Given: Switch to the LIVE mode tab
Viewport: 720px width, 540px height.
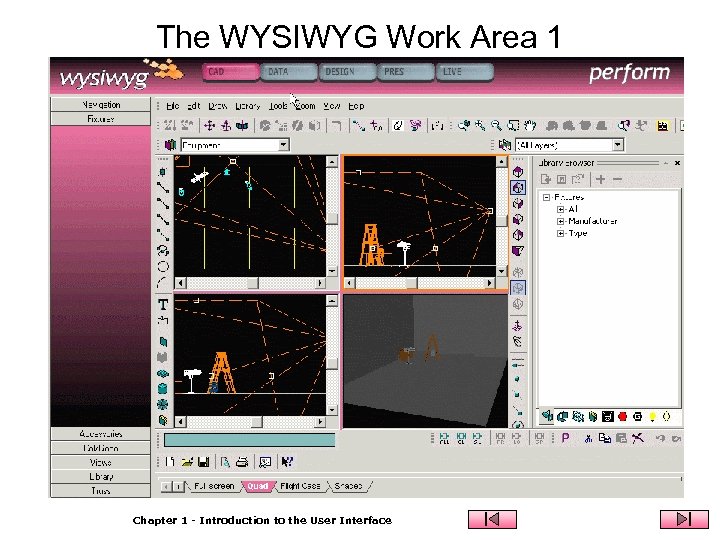Looking at the screenshot, I should click(x=465, y=72).
